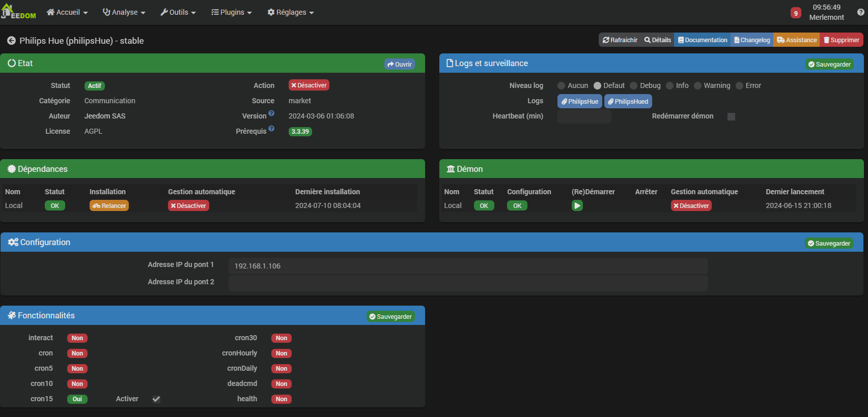Toggle the Redémarrer démon checkbox
868x417 pixels.
click(x=731, y=116)
